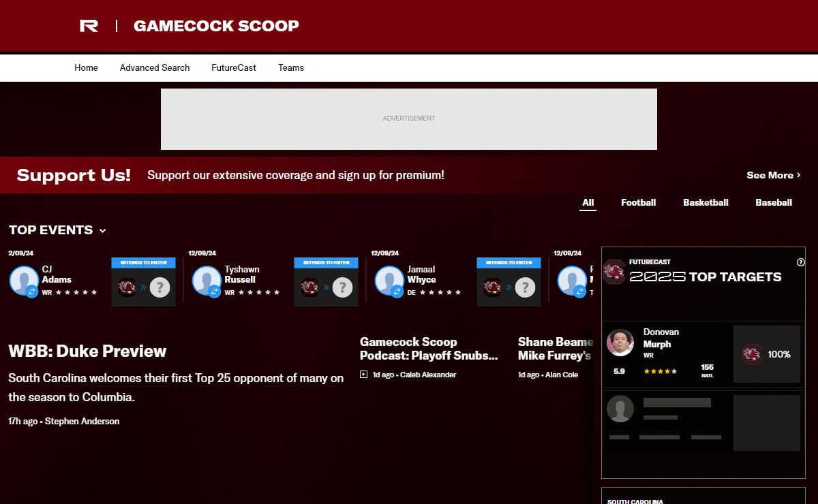Open the Teams nav item
This screenshot has height=504, width=818.
pos(291,67)
